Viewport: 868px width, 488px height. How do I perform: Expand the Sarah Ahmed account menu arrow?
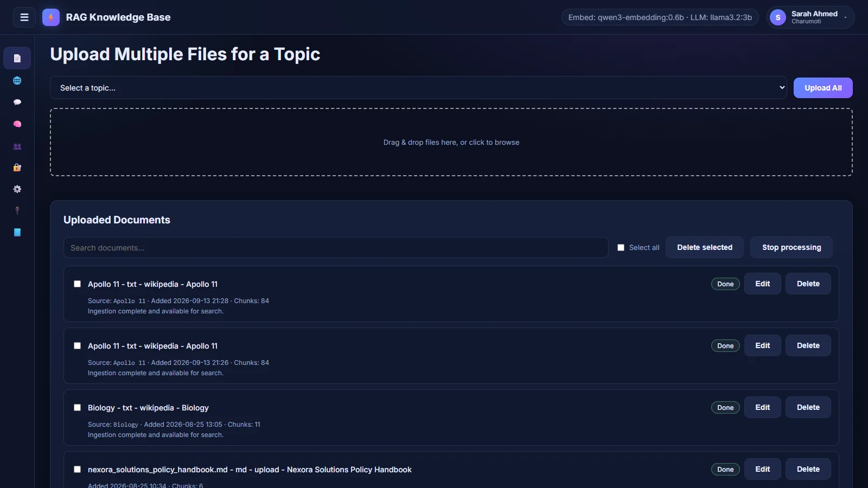click(x=845, y=17)
